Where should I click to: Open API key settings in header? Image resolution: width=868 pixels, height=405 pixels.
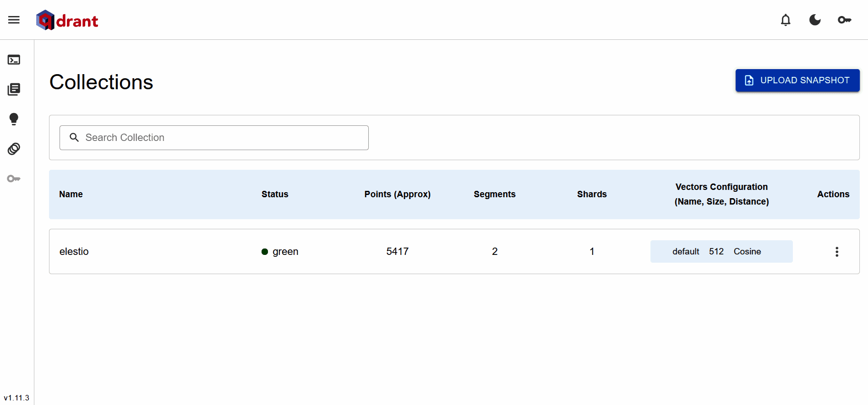[844, 20]
